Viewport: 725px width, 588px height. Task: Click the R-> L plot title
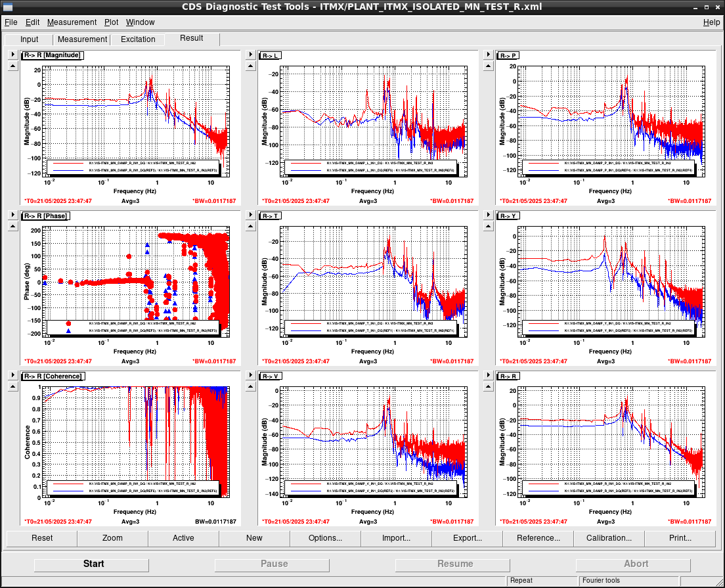point(270,56)
